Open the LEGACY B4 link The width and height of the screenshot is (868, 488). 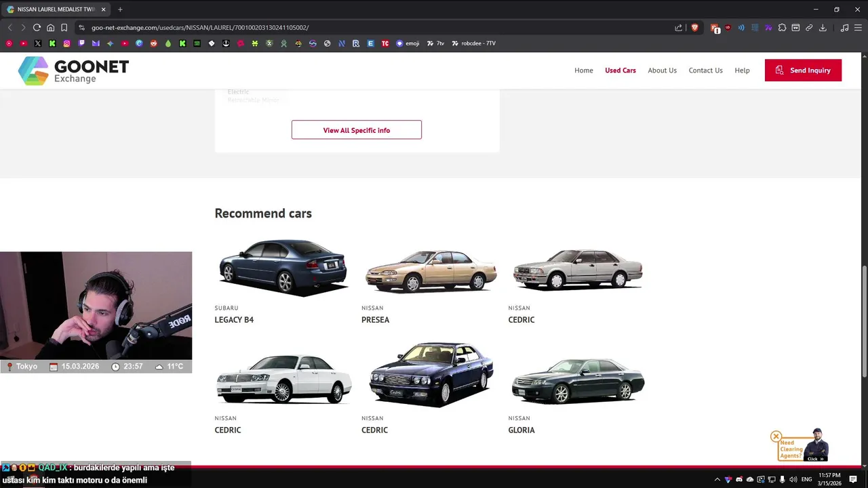pos(234,320)
